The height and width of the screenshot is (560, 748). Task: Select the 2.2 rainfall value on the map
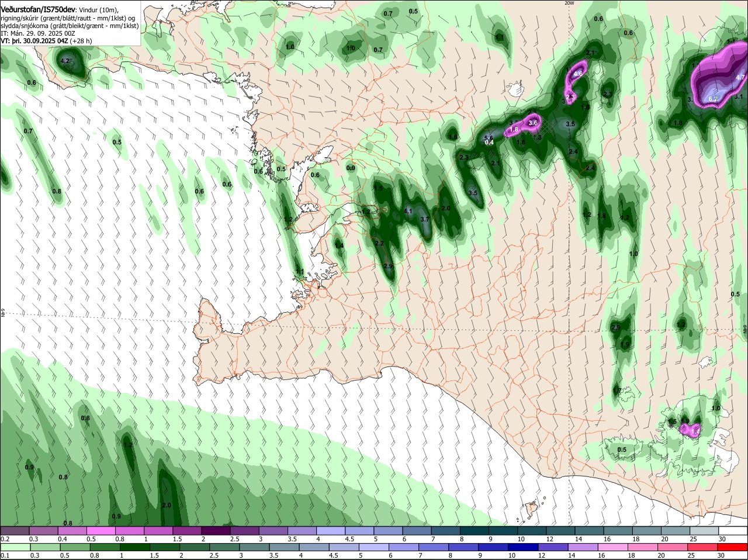point(379,243)
